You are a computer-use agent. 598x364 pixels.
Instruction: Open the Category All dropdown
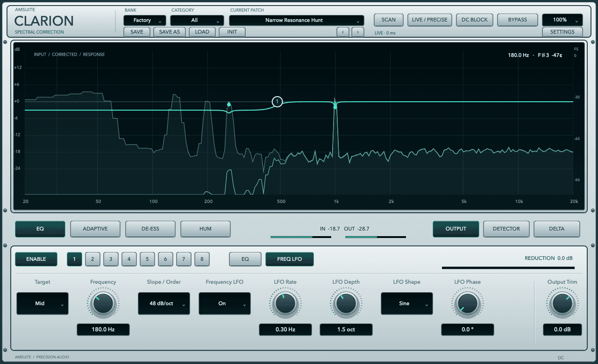197,21
